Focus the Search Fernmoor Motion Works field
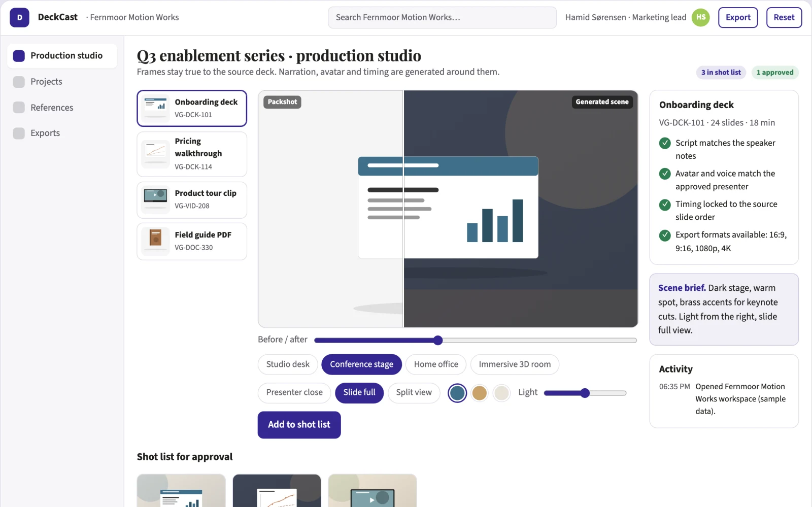Screen dimensions: 812x507 [x=442, y=17]
